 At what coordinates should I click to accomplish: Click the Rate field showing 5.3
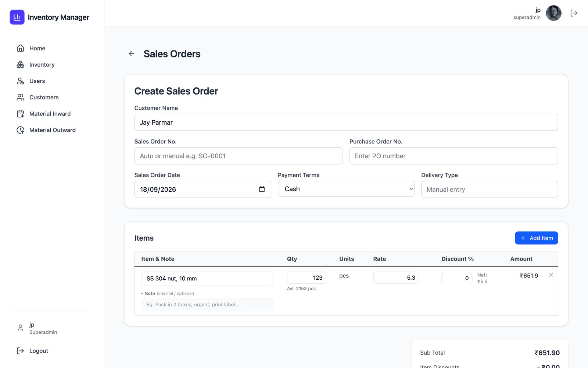pyautogui.click(x=396, y=278)
